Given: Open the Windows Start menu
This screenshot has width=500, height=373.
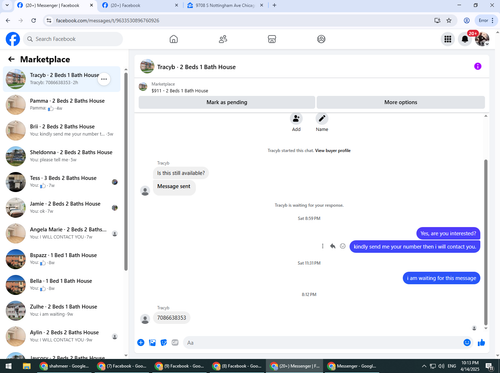Looking at the screenshot, I should pyautogui.click(x=9, y=366).
